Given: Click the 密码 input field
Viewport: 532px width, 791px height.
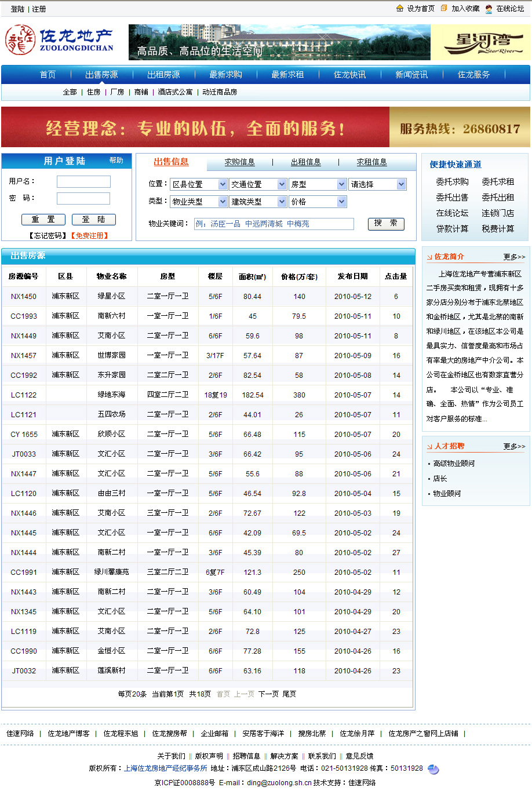Looking at the screenshot, I should 83,199.
